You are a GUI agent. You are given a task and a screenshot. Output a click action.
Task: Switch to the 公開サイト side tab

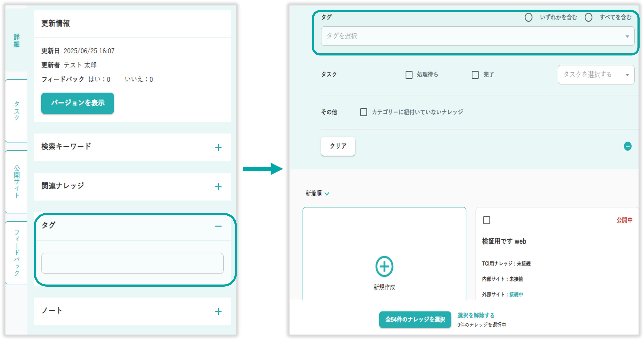click(x=16, y=182)
